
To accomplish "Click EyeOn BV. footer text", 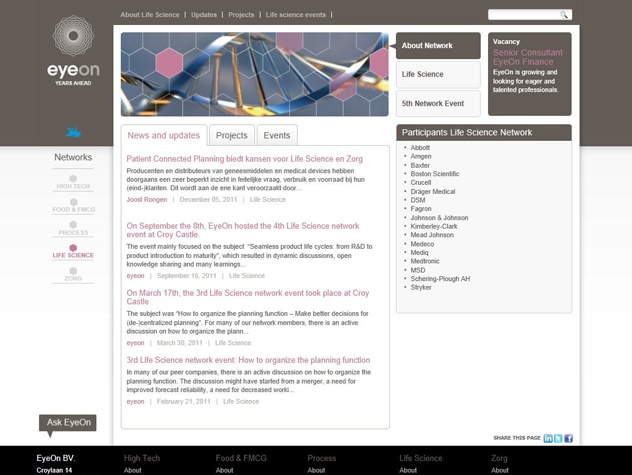I will point(56,458).
